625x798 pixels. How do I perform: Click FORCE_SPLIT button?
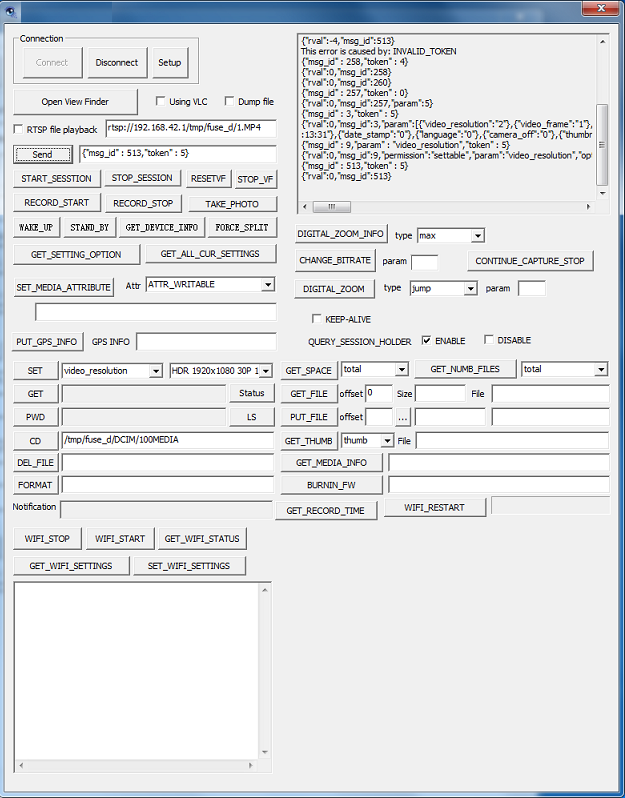242,227
